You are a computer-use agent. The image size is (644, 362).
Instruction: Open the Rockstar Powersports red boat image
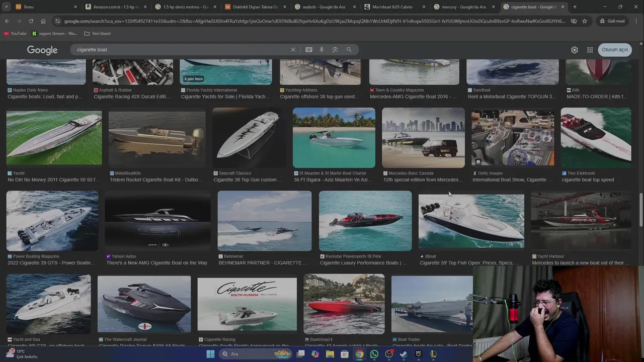click(x=365, y=221)
